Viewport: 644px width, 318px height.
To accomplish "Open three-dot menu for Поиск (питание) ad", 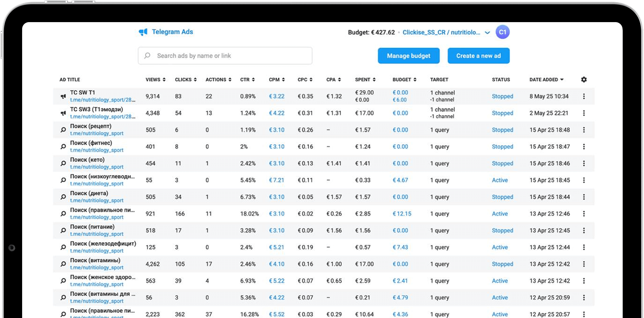I will [x=584, y=231].
